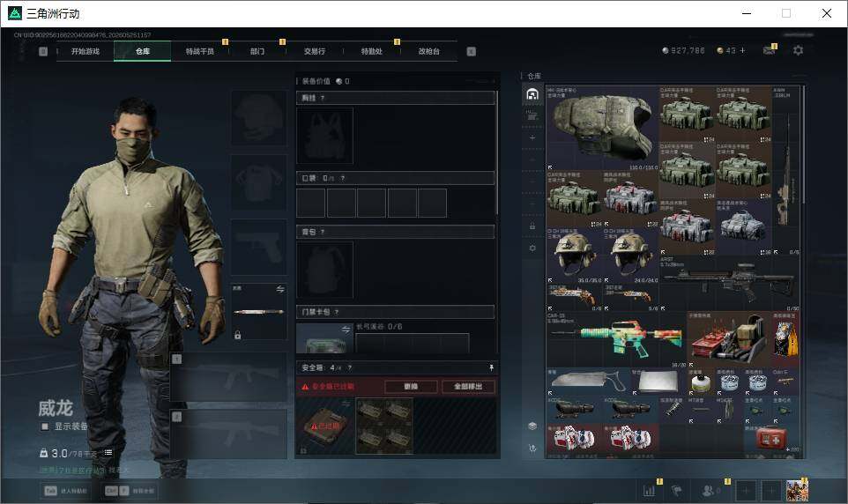The height and width of the screenshot is (504, 848).
Task: Add a new storage box with plus icon
Action: click(532, 138)
